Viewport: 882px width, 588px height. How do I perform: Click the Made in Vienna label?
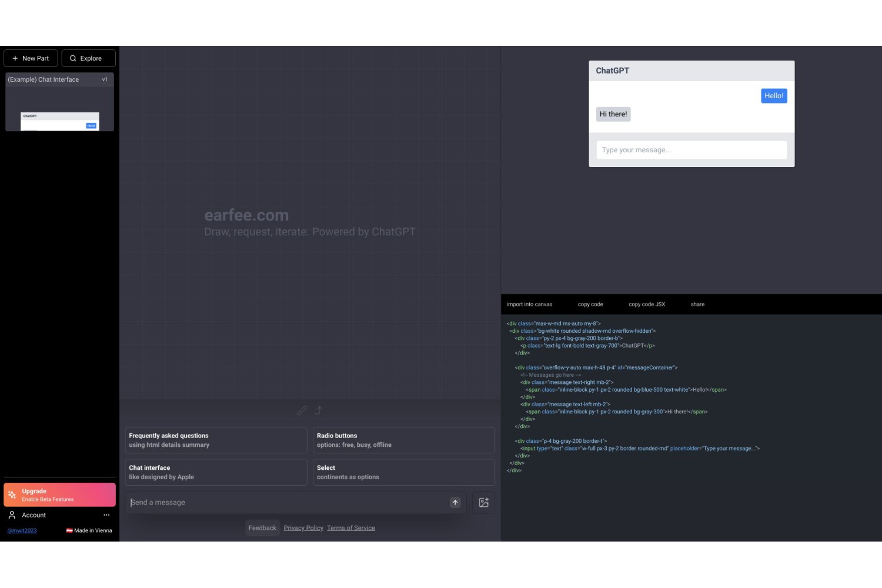pos(89,530)
